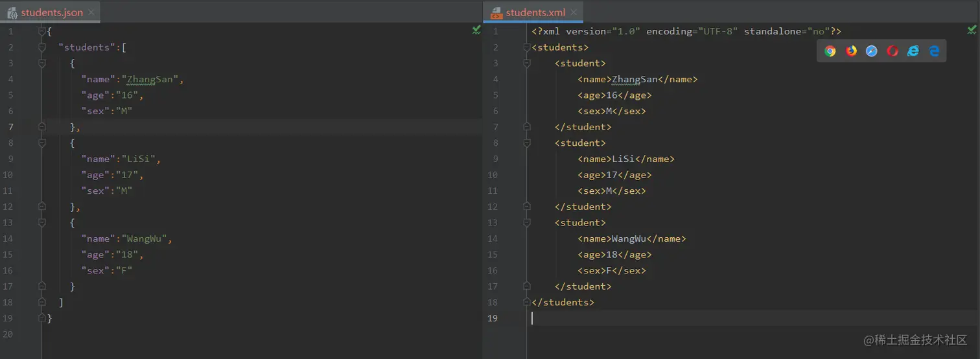Open students.xml preview in Internet Explorer
Image resolution: width=980 pixels, height=359 pixels.
[x=913, y=51]
